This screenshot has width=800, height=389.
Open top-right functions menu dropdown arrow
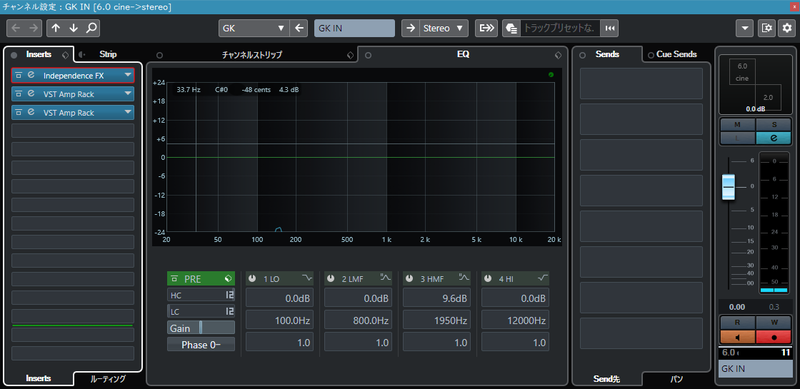pyautogui.click(x=745, y=29)
